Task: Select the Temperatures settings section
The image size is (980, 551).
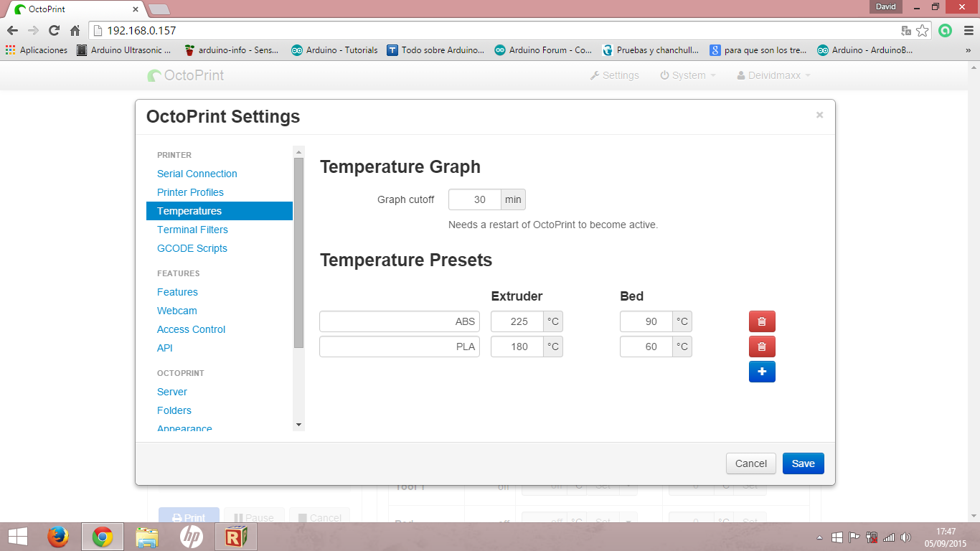Action: (x=220, y=211)
